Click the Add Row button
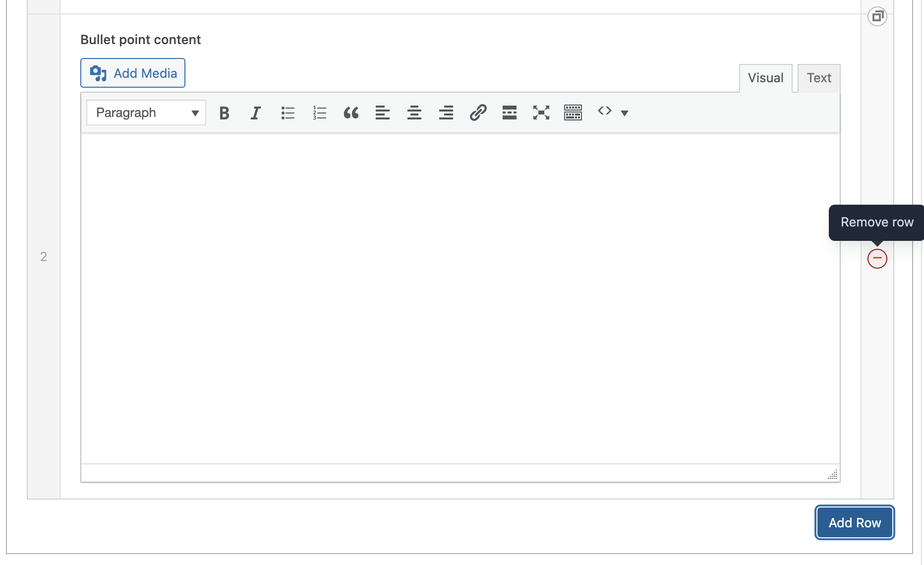 pyautogui.click(x=855, y=523)
